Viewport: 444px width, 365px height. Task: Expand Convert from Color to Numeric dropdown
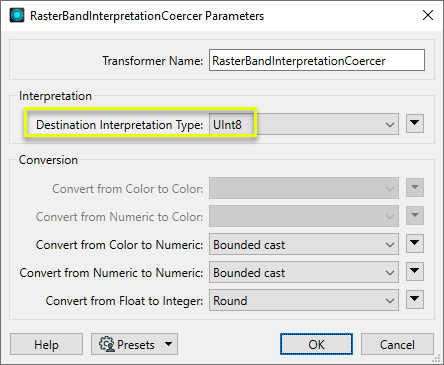pyautogui.click(x=304, y=244)
